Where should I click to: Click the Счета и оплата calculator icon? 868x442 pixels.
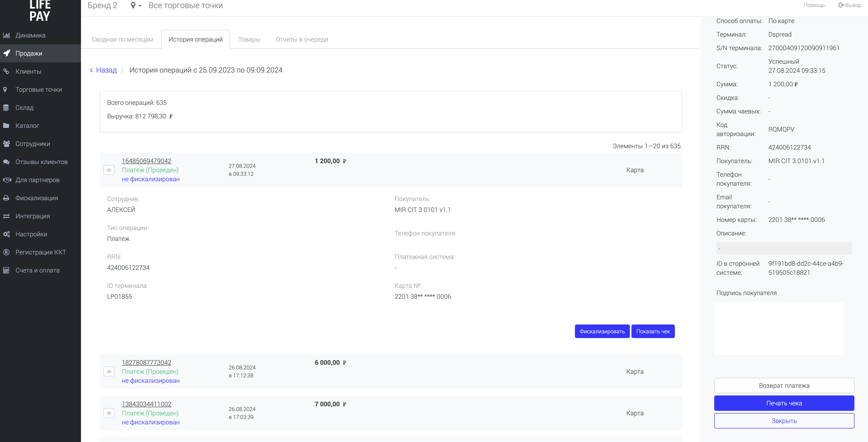(6, 270)
